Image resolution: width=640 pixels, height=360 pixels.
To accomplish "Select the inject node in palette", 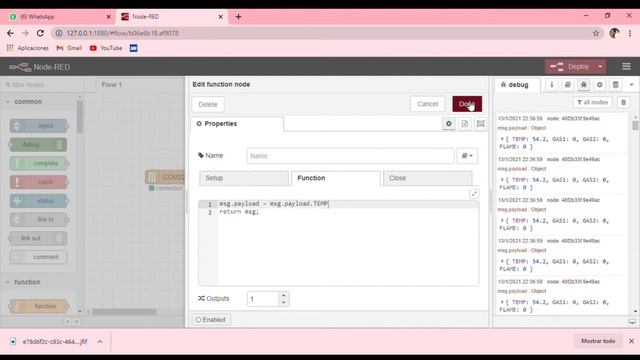I will (x=39, y=126).
